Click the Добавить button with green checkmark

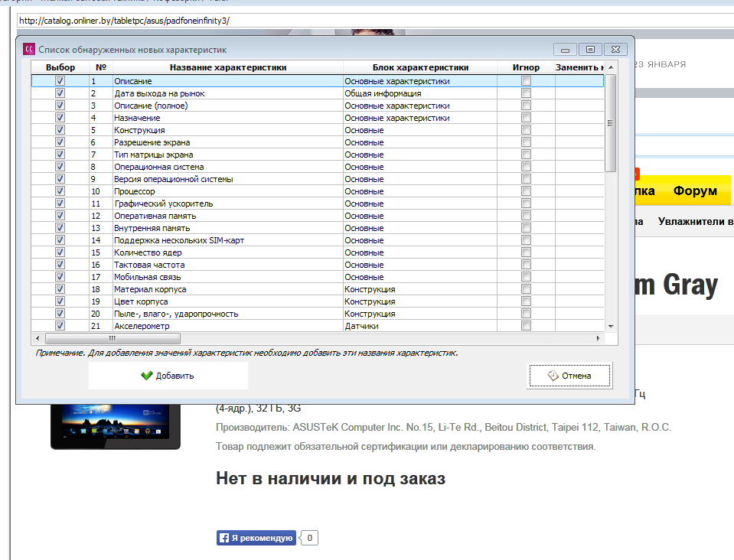(x=168, y=375)
